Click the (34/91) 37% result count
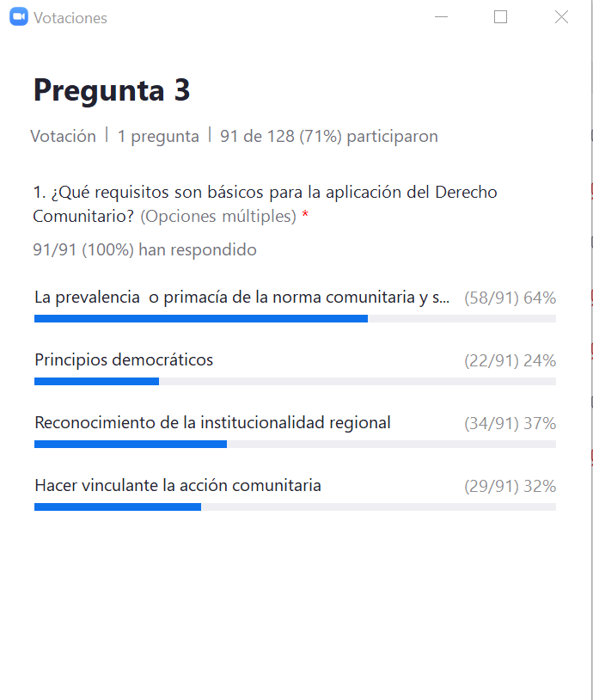The image size is (593, 700). pyautogui.click(x=510, y=424)
